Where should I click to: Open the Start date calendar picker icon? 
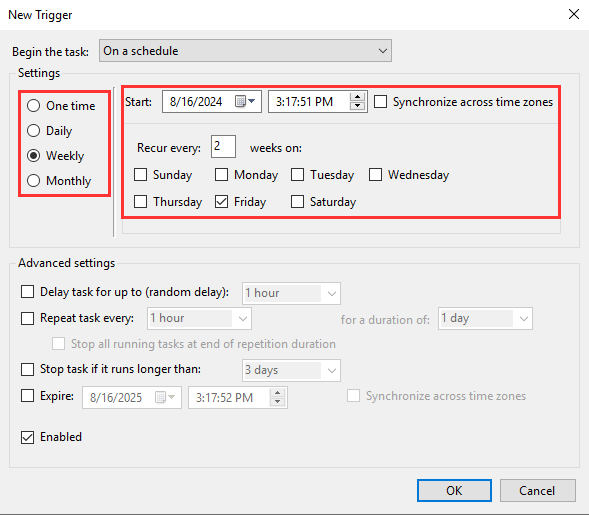[x=245, y=101]
